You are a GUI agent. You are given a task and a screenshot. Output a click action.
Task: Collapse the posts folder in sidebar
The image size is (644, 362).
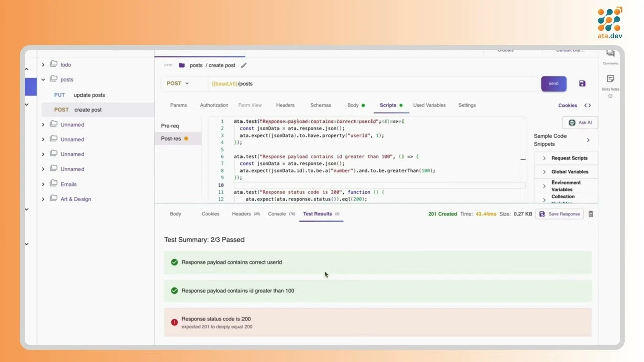click(x=43, y=79)
